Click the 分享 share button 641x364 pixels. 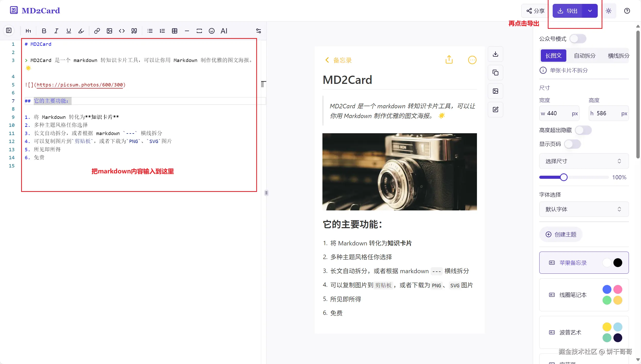click(x=535, y=11)
